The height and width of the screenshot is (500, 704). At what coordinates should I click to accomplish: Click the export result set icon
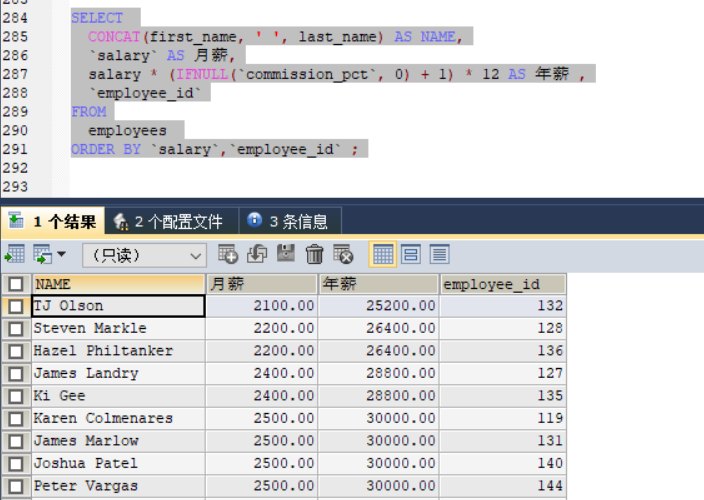click(14, 254)
